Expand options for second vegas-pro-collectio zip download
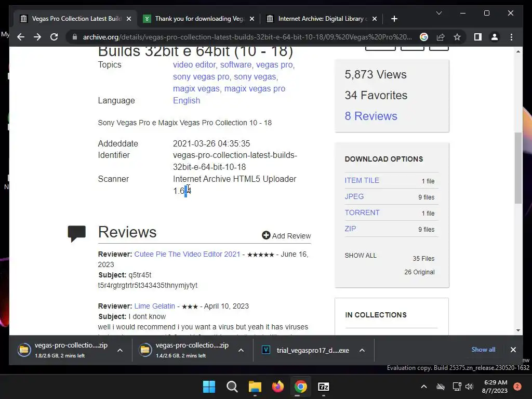 pos(241,350)
